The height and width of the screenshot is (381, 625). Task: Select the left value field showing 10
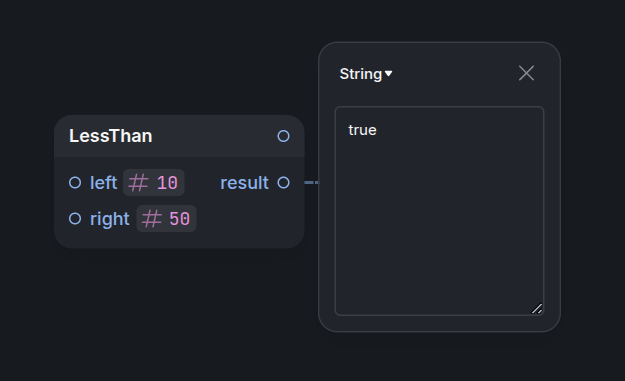click(x=153, y=183)
